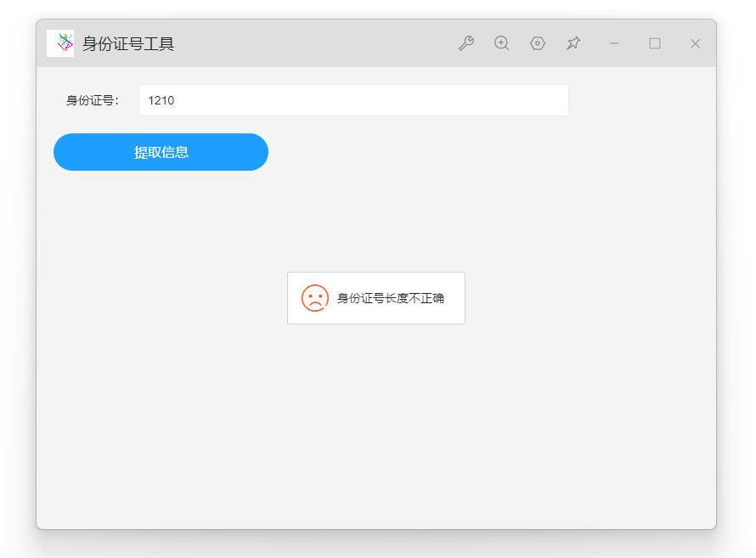This screenshot has height=558, width=756.
Task: Click the 身份证号: label
Action: 93,100
